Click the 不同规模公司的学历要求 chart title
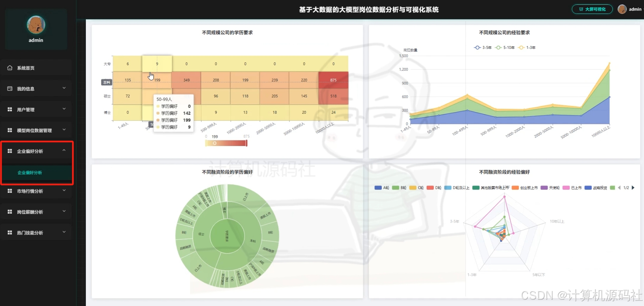This screenshot has width=644, height=306. [227, 33]
